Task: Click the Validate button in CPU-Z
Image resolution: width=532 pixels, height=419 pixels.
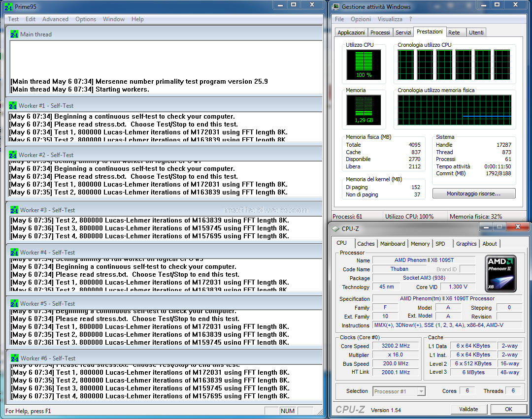Action: tap(468, 409)
